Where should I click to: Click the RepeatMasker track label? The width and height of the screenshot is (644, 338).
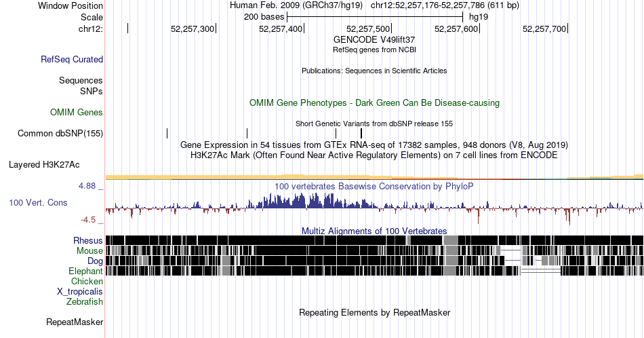point(75,322)
